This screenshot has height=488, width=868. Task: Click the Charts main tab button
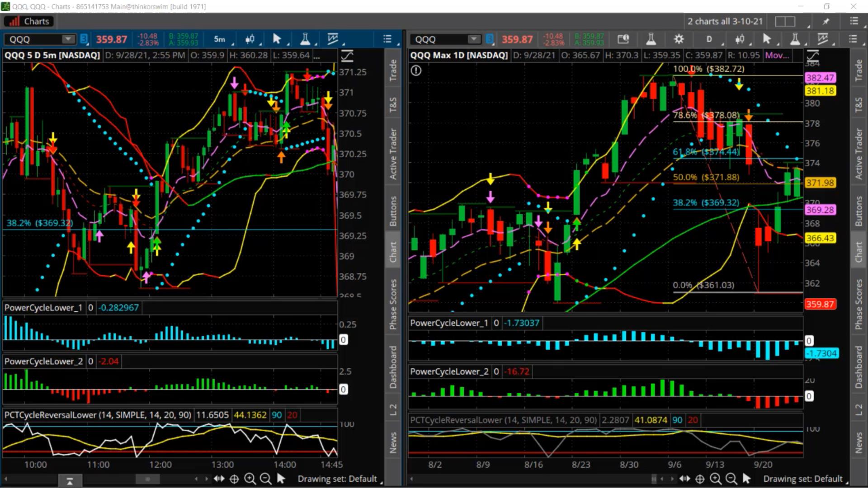click(x=29, y=21)
